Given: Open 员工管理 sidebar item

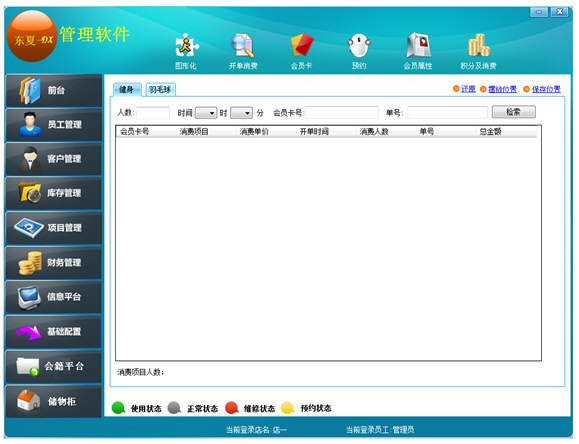Looking at the screenshot, I should (x=54, y=125).
